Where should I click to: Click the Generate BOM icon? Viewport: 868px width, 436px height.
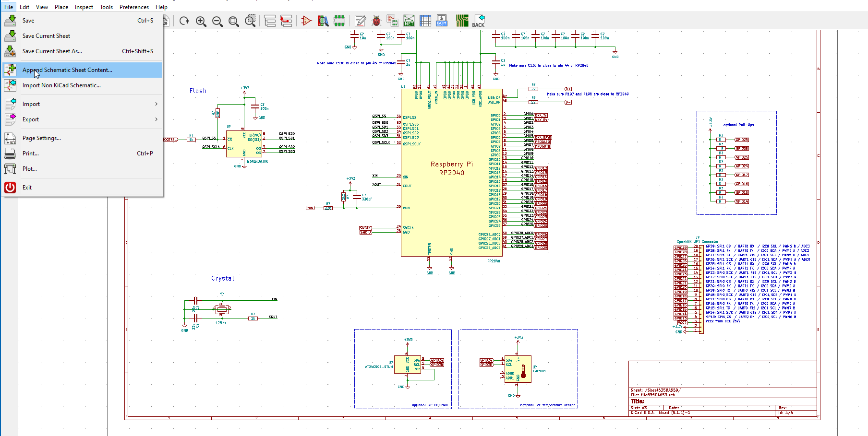click(442, 21)
